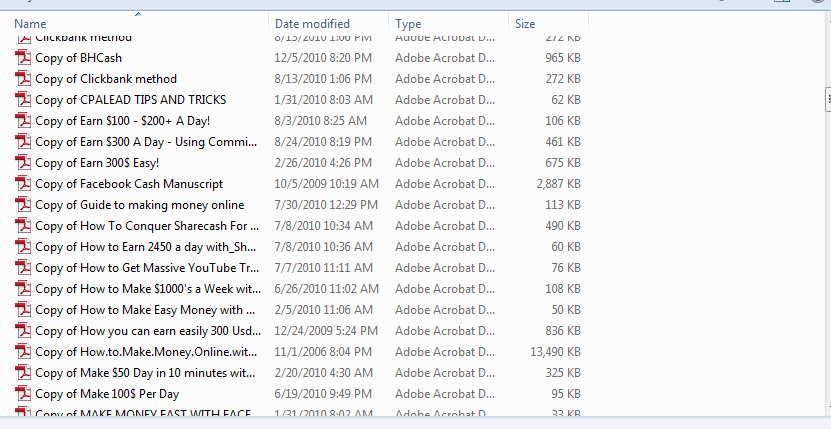Click PDF icon of Copy of How to Make $1000's a Week
The width and height of the screenshot is (831, 429).
click(23, 288)
